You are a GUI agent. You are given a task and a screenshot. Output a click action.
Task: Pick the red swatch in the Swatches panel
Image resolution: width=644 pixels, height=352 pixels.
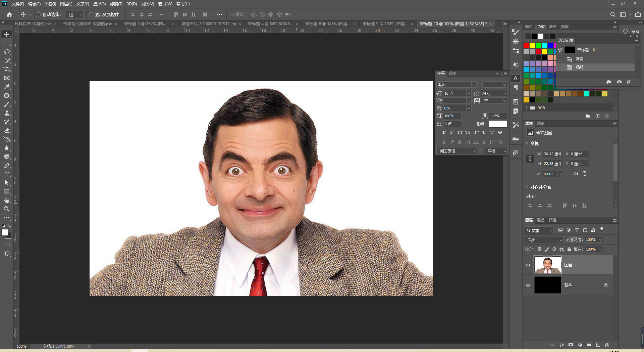click(526, 45)
